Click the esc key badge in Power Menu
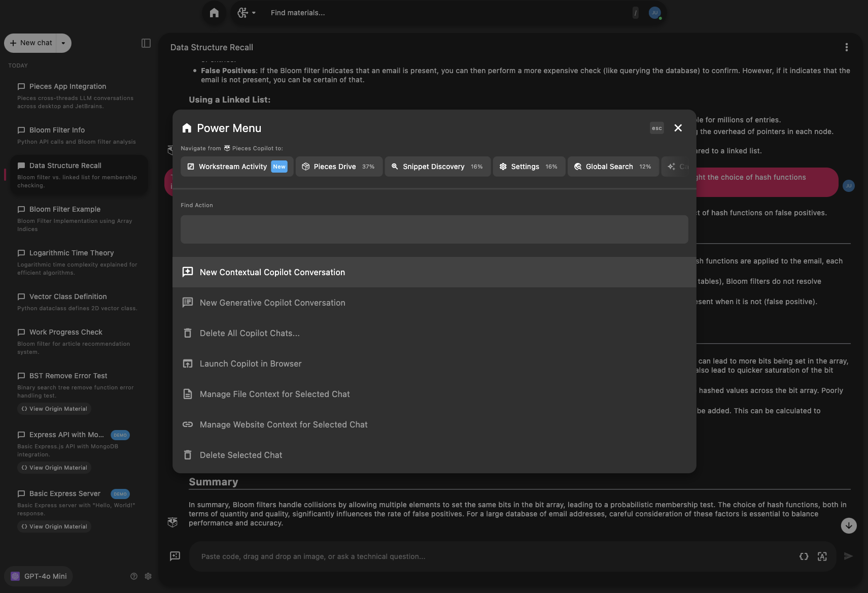The height and width of the screenshot is (593, 868). click(657, 128)
